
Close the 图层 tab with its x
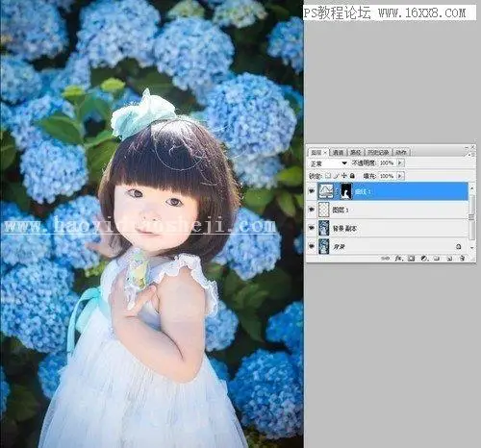(x=325, y=153)
